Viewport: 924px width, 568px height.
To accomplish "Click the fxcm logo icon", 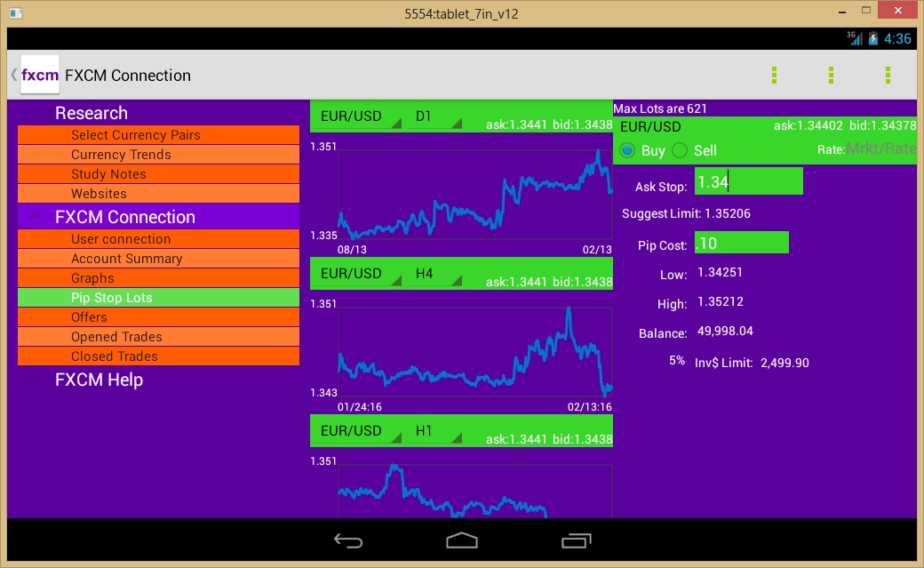I will [40, 75].
